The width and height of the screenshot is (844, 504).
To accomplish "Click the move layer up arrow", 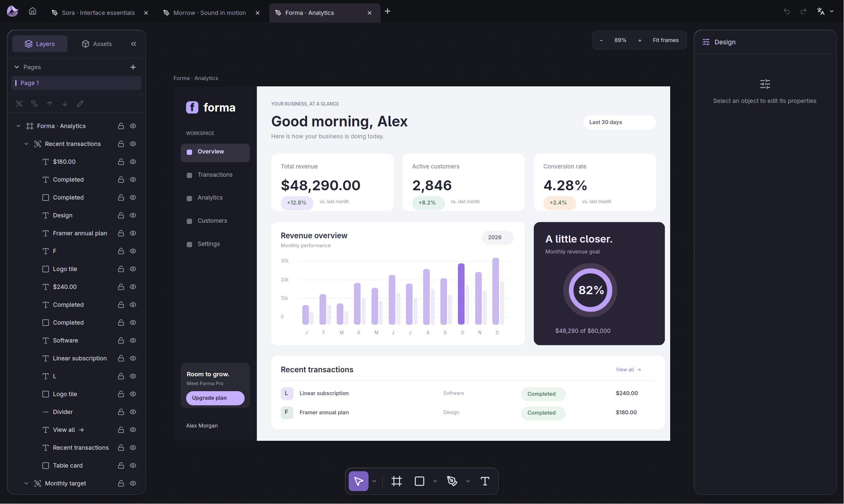I will coord(50,104).
